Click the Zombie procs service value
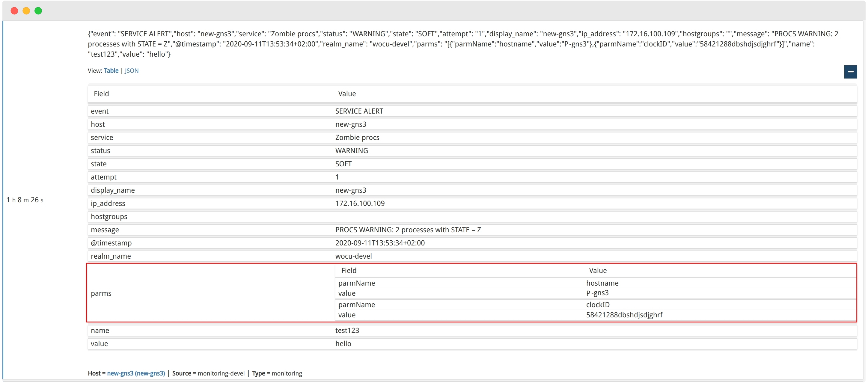Screen dimensions: 868x383 point(357,138)
